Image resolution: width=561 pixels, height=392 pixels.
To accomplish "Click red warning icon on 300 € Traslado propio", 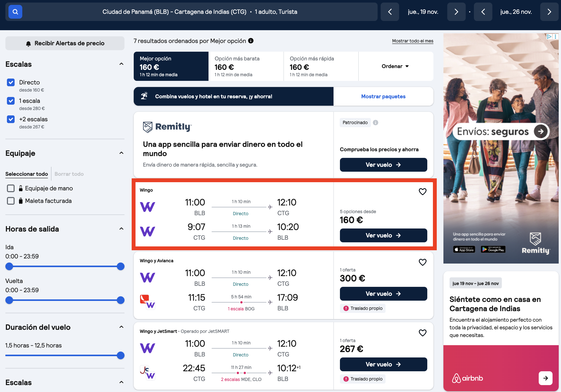I will click(x=346, y=308).
